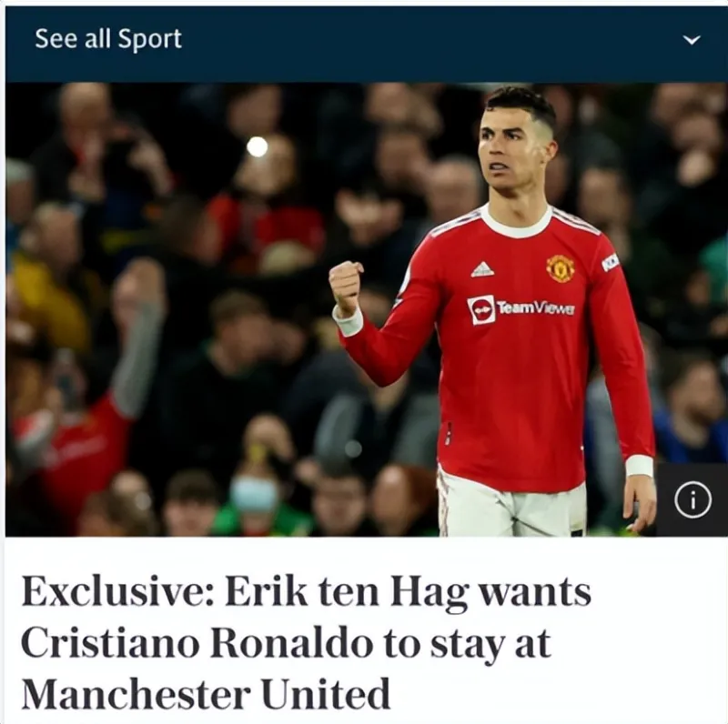Click the bright stadium light in background
This screenshot has width=728, height=724.
coord(258,147)
